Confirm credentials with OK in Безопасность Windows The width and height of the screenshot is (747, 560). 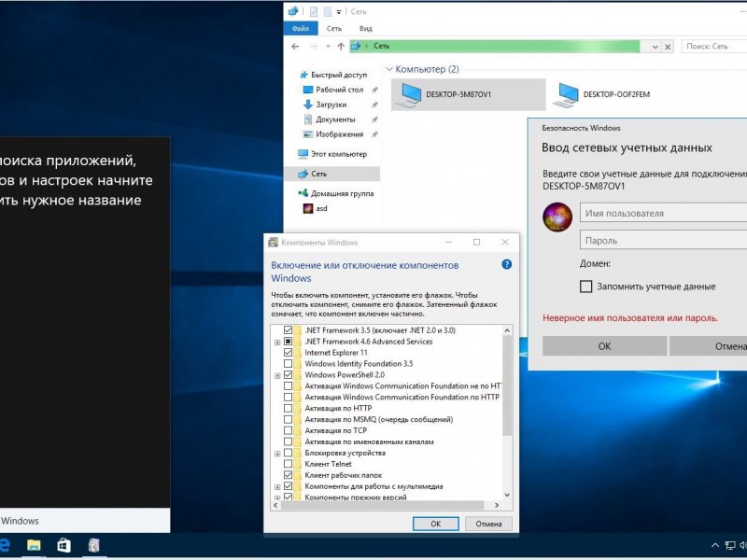604,346
